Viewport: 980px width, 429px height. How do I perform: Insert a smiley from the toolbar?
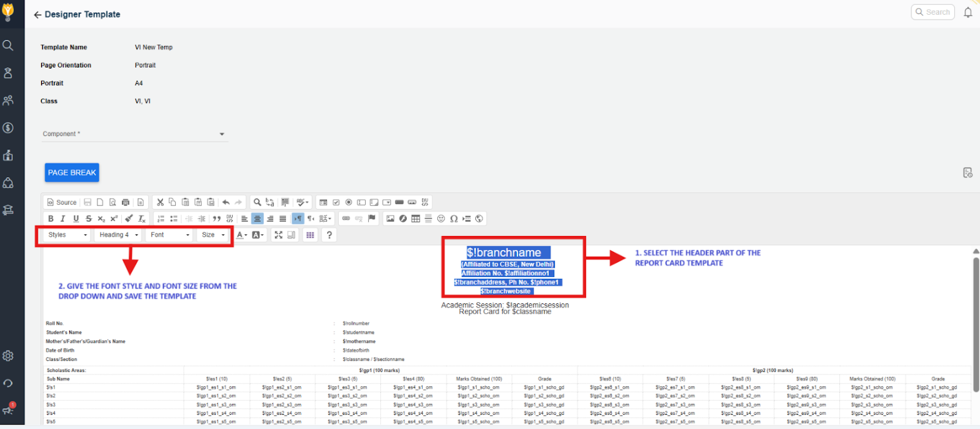click(x=441, y=219)
